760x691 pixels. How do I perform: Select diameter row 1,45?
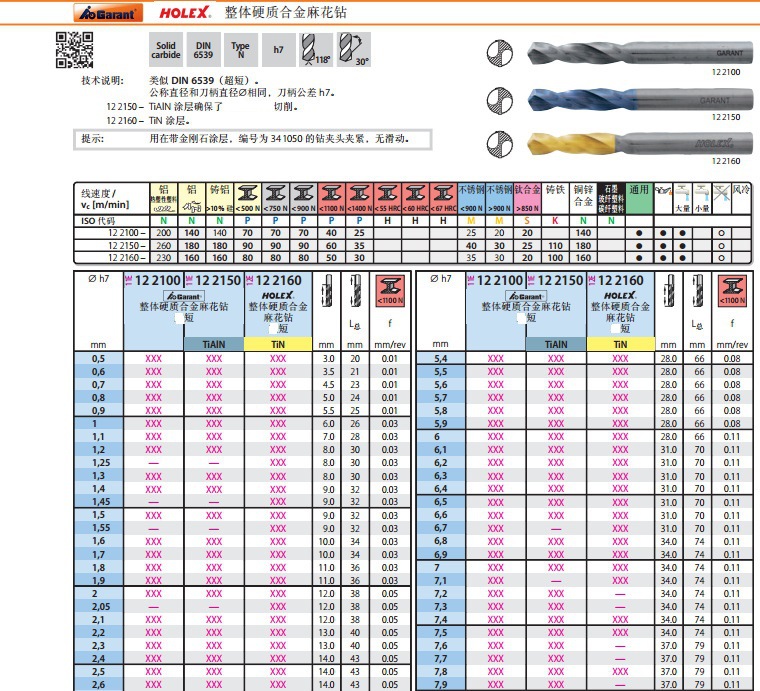tap(242, 502)
